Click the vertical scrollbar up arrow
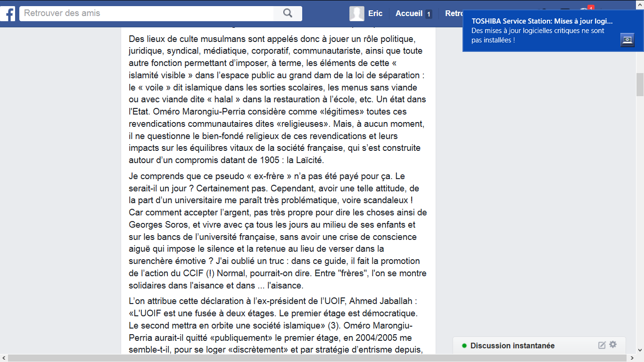 pos(640,4)
